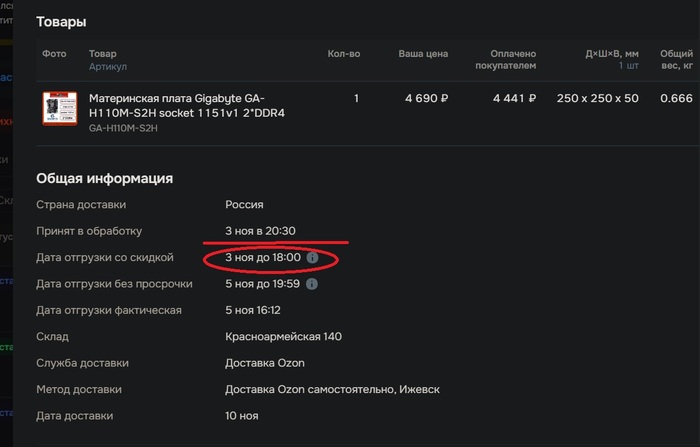Click the accepted time 3 ноя в 20:30

tap(260, 232)
